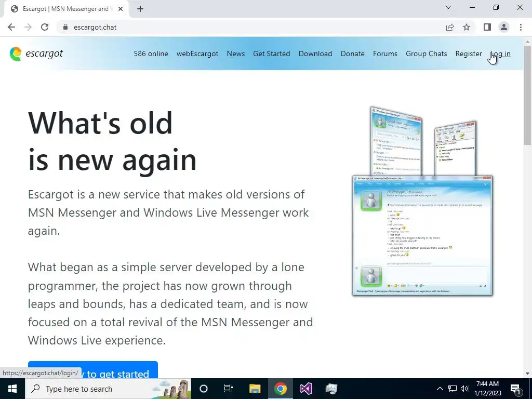The width and height of the screenshot is (532, 399).
Task: Open Group Chats in navigation
Action: click(x=426, y=54)
